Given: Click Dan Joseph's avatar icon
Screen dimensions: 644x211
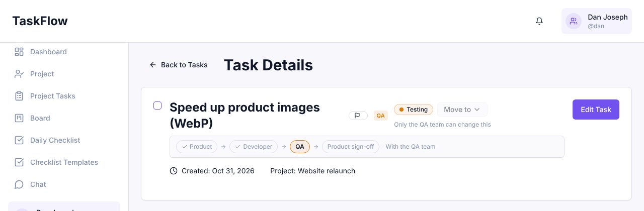Looking at the screenshot, I should coord(574,21).
